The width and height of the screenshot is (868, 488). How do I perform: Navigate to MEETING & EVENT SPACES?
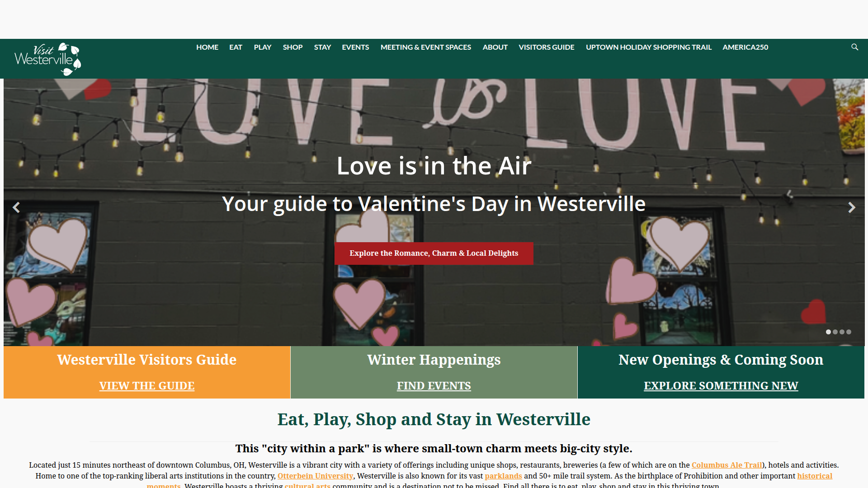[x=425, y=47]
